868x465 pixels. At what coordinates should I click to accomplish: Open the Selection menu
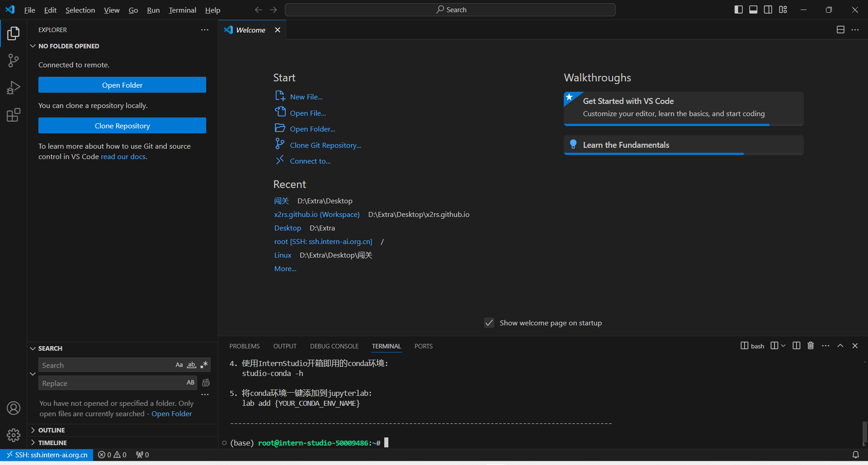(80, 10)
